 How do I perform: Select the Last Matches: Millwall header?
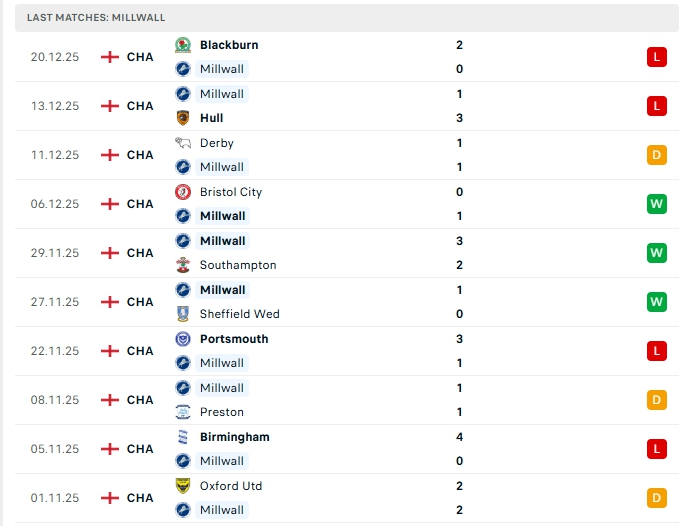point(97,18)
